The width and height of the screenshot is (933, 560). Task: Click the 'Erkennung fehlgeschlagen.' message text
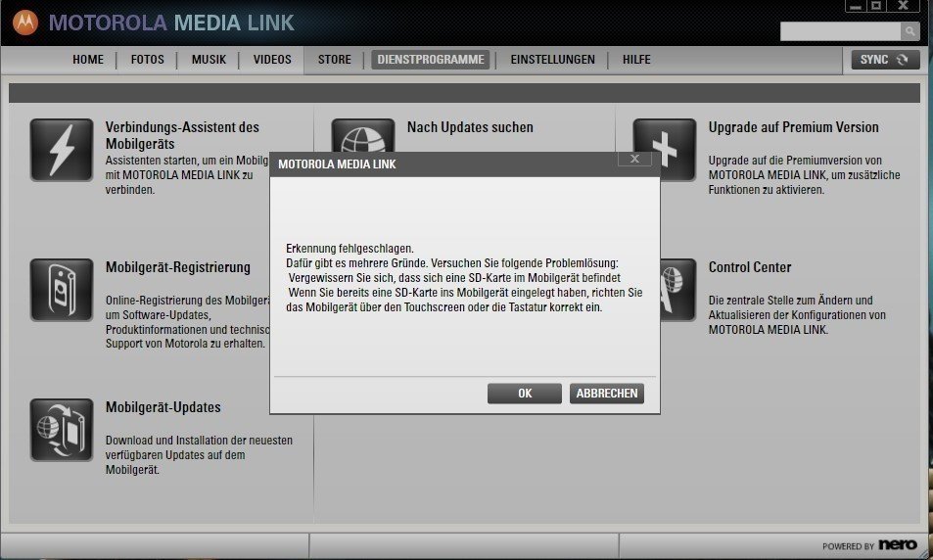[350, 248]
